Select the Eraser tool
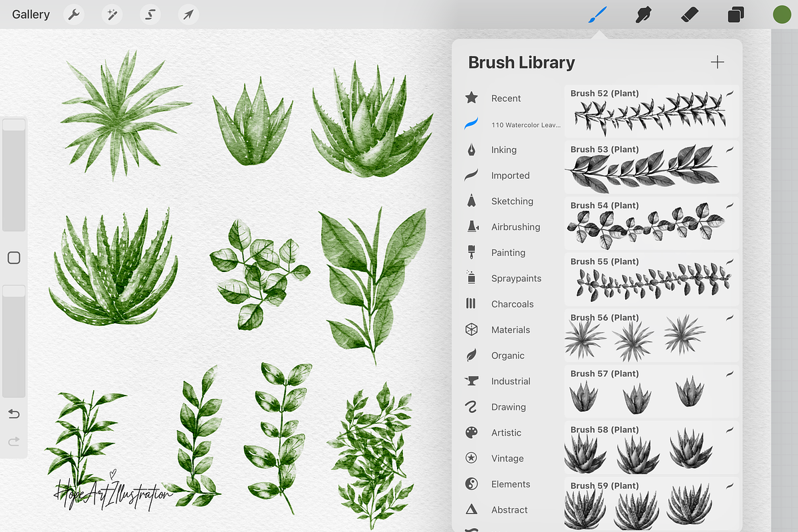This screenshot has height=532, width=798. tap(690, 15)
